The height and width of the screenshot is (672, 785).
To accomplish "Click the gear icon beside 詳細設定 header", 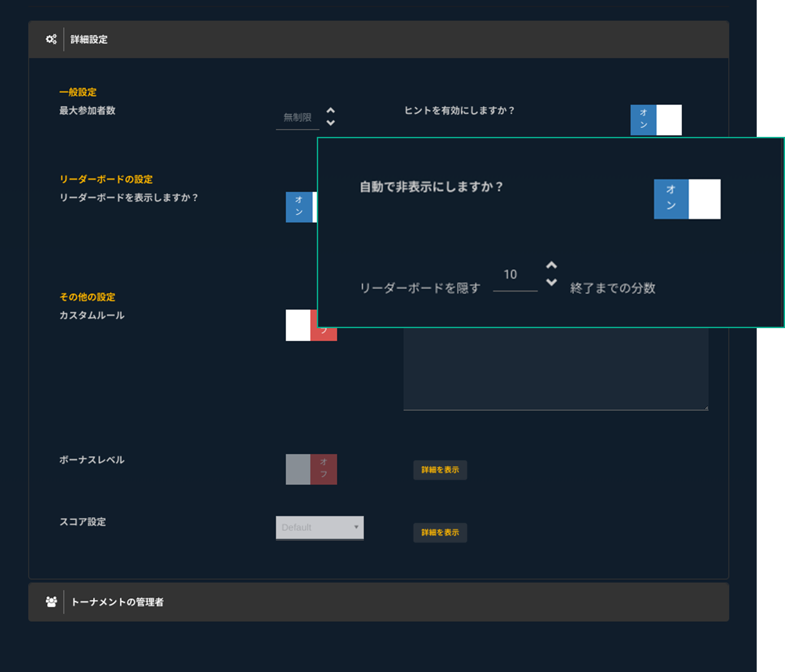I will [51, 39].
